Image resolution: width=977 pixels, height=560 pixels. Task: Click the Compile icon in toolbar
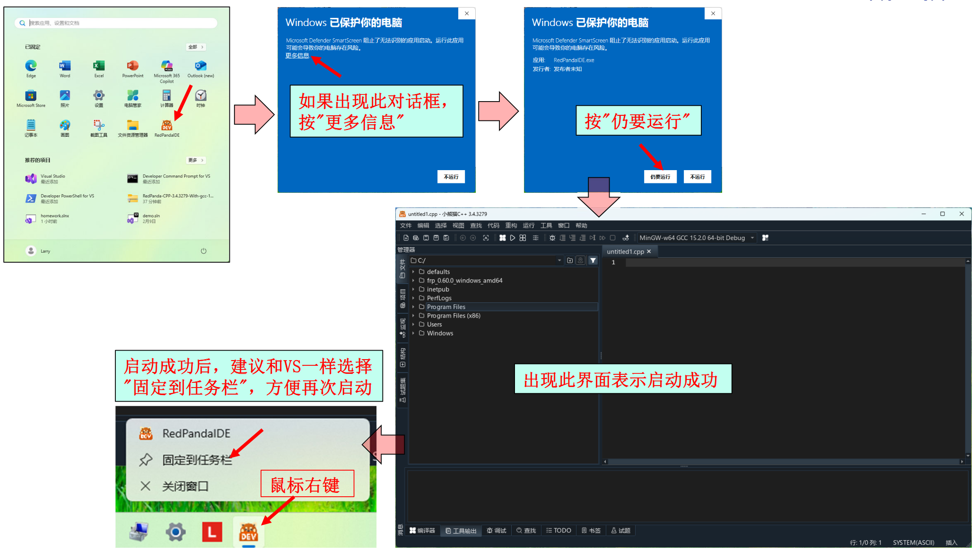[x=502, y=238]
